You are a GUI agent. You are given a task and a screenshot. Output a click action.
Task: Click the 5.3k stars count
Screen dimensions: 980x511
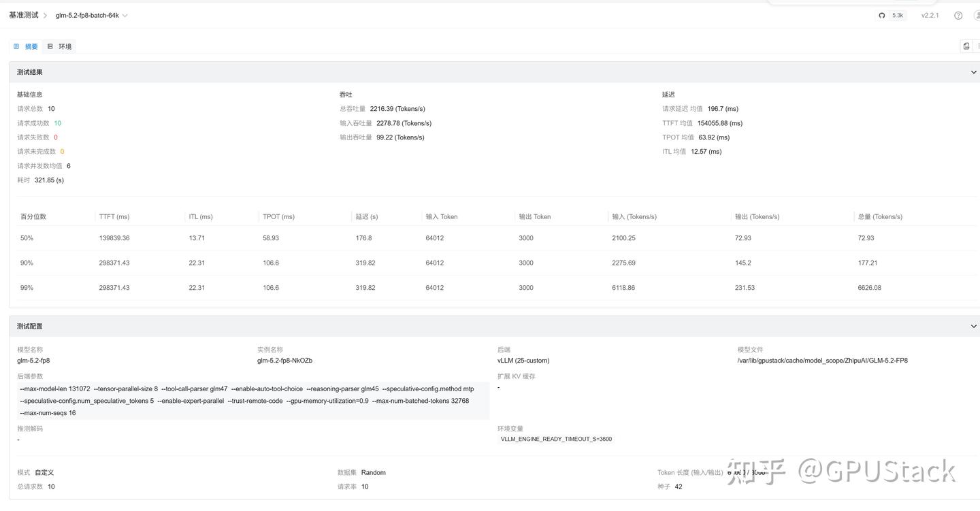(x=898, y=16)
